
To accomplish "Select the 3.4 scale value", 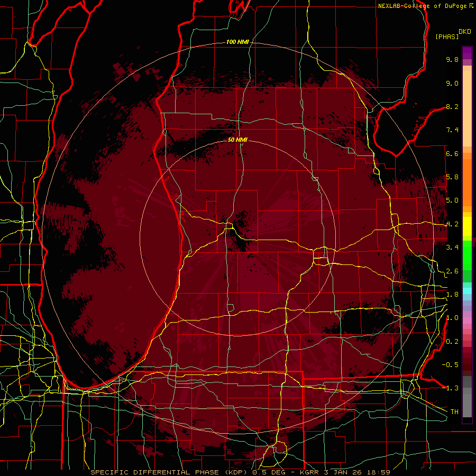I will pyautogui.click(x=452, y=248).
